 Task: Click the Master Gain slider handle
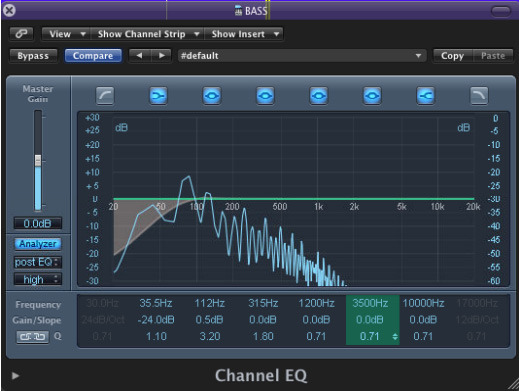pyautogui.click(x=38, y=160)
